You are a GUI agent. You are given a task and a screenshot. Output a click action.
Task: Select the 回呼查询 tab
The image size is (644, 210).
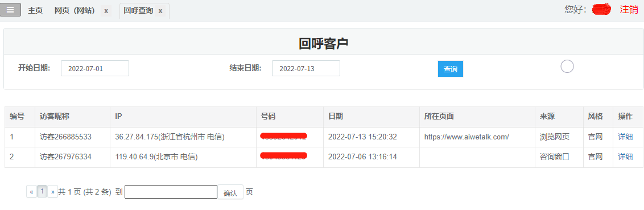pos(138,11)
